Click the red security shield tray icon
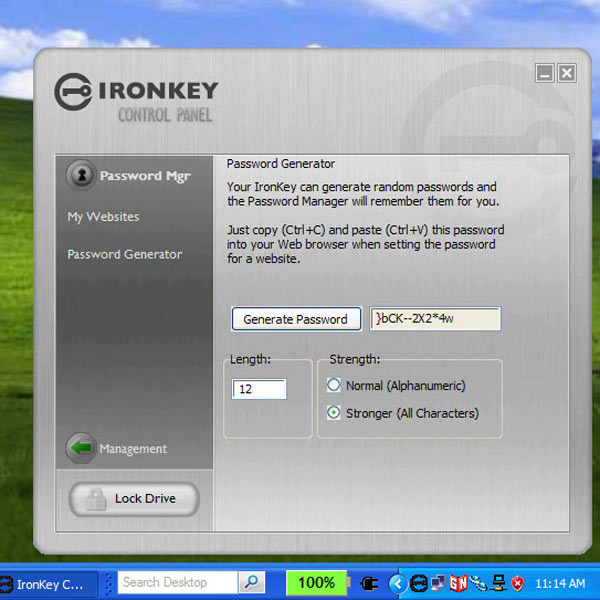The image size is (600, 600). coord(517,584)
